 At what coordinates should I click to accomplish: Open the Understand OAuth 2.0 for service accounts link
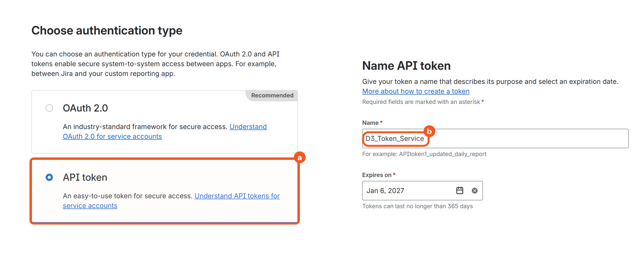click(x=112, y=136)
